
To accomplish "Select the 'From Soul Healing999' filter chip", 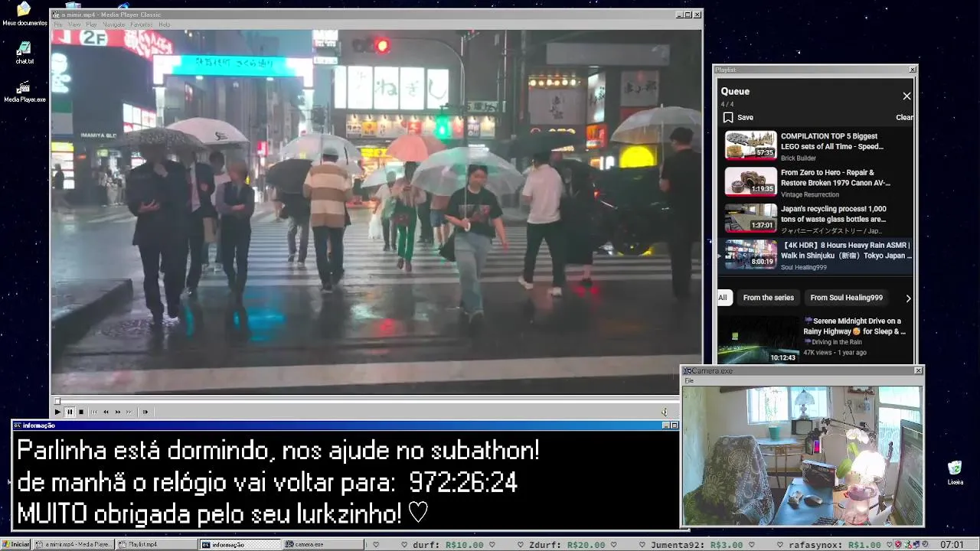I will (846, 298).
